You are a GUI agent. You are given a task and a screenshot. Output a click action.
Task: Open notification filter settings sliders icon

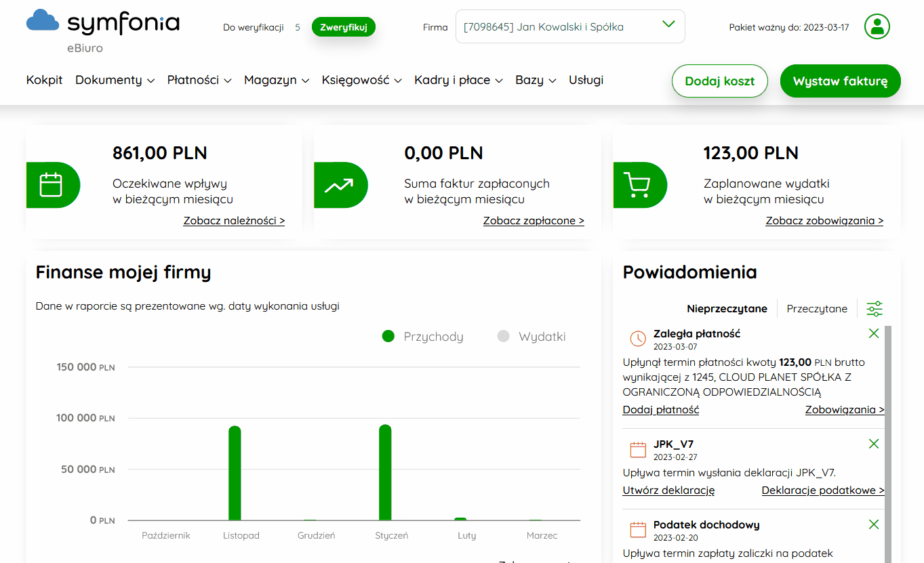pyautogui.click(x=875, y=309)
